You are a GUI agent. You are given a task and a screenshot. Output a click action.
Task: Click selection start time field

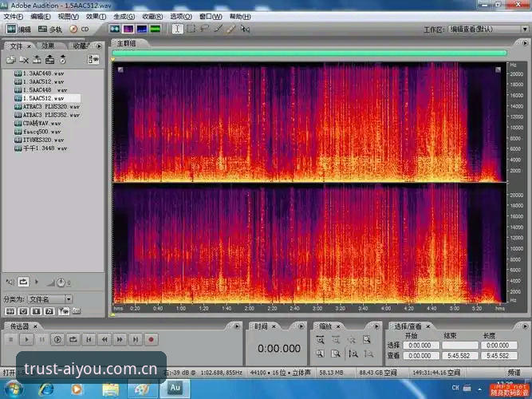[420, 346]
